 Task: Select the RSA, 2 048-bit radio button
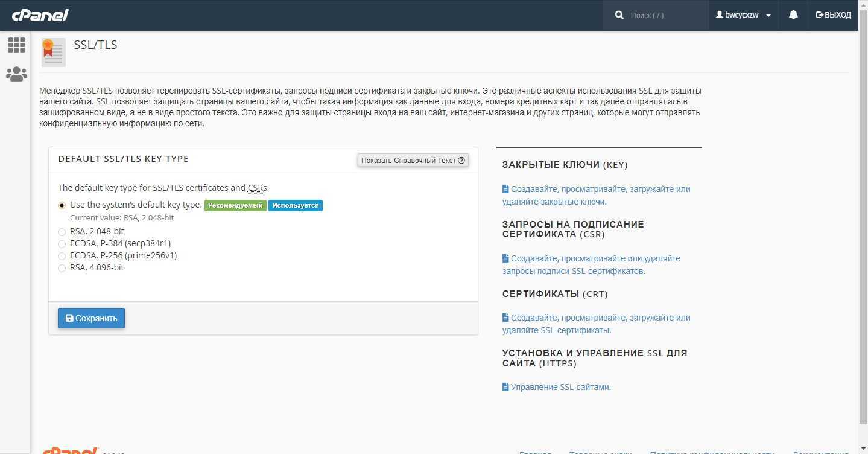62,232
